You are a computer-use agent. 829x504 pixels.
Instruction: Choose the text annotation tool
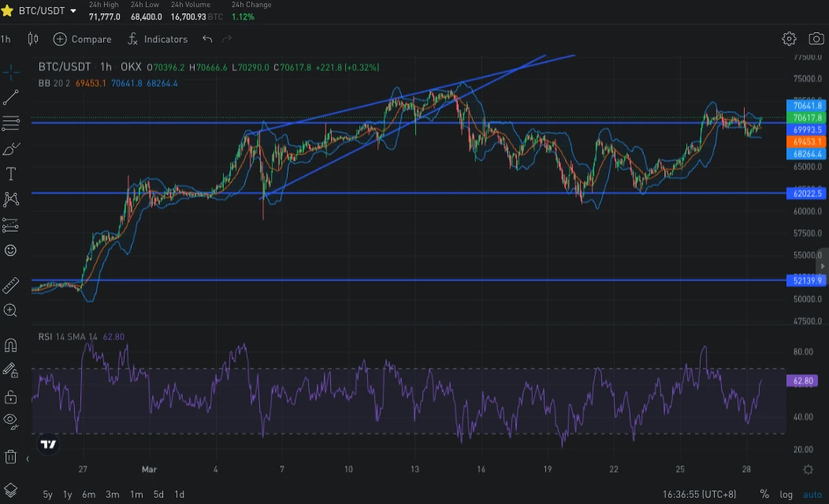(11, 174)
